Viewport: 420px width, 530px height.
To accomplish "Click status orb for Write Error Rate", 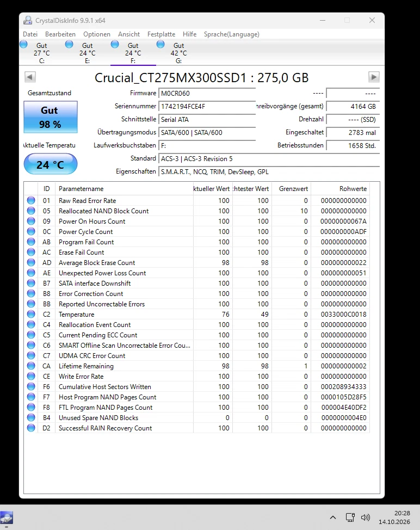I will [x=31, y=376].
